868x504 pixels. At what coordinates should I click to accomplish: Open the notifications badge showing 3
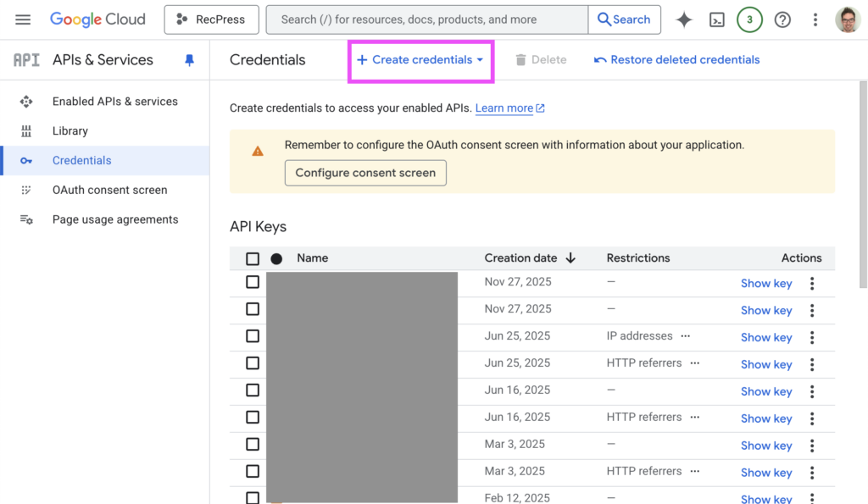[x=749, y=19]
